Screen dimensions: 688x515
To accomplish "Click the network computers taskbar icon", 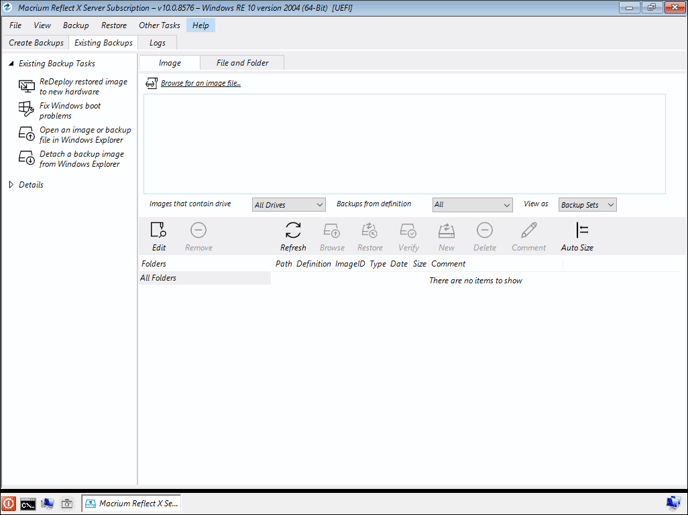I will pos(47,504).
